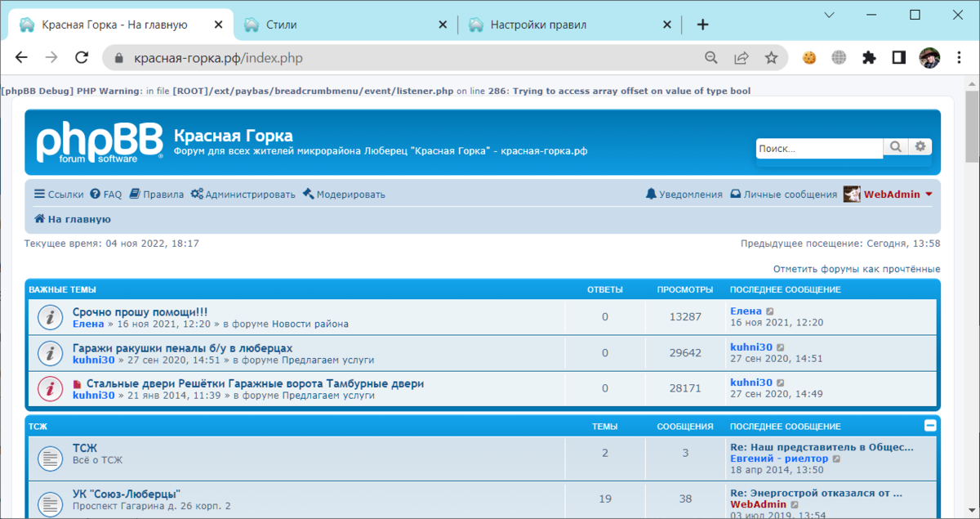The image size is (980, 519).
Task: Click topic icon for Гаражи ракушки пеналы
Action: [x=51, y=353]
